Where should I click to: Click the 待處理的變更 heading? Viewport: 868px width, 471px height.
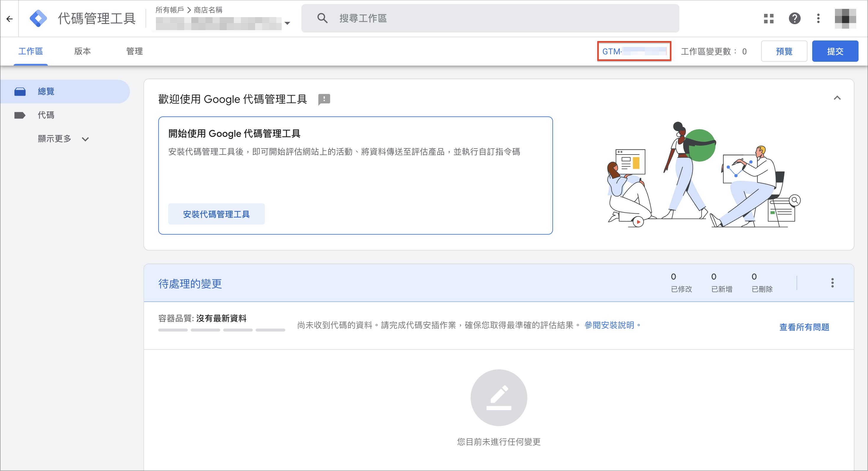coord(190,284)
